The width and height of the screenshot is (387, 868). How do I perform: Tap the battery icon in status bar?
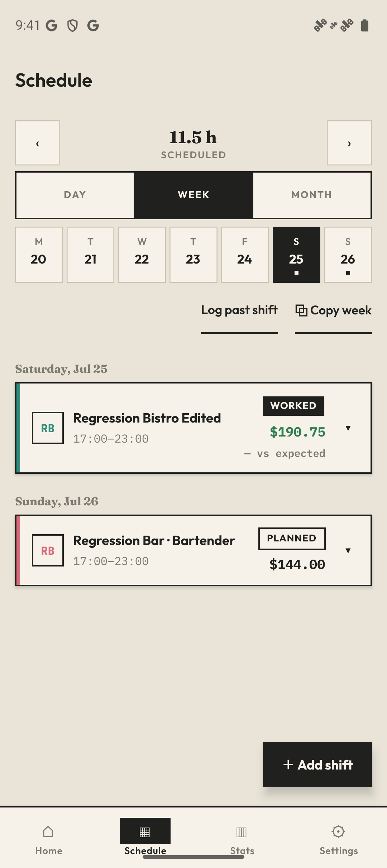point(365,25)
